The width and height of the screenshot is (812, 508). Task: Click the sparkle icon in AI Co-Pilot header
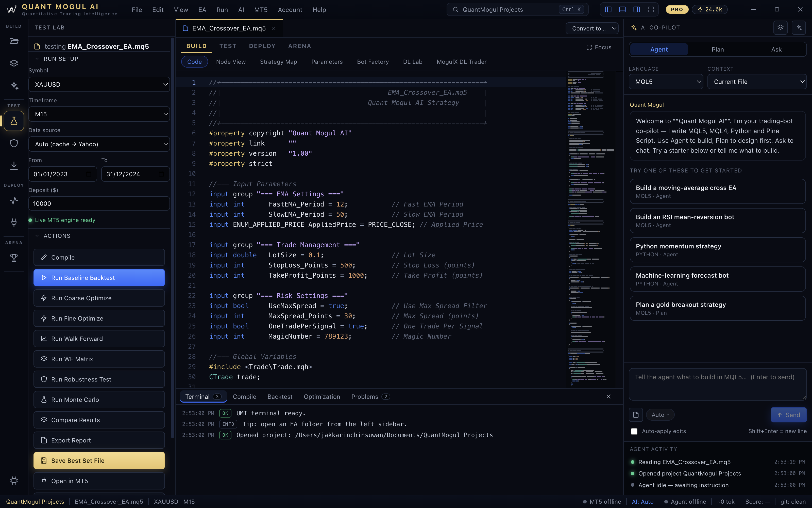[x=799, y=27]
